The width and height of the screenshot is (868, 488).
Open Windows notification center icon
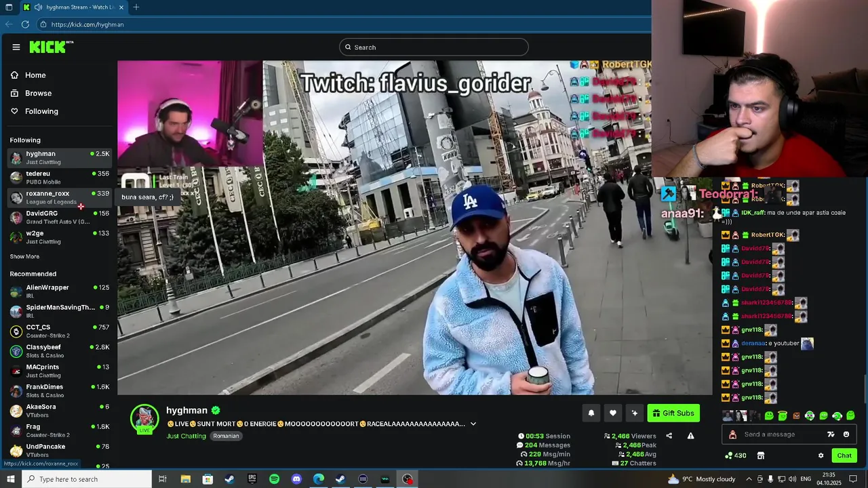coord(853,479)
